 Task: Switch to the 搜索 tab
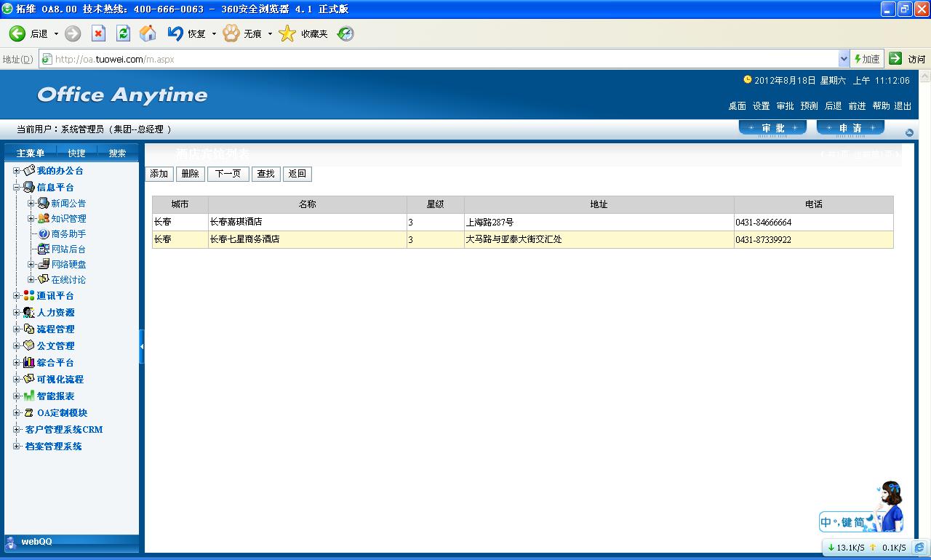[x=117, y=153]
